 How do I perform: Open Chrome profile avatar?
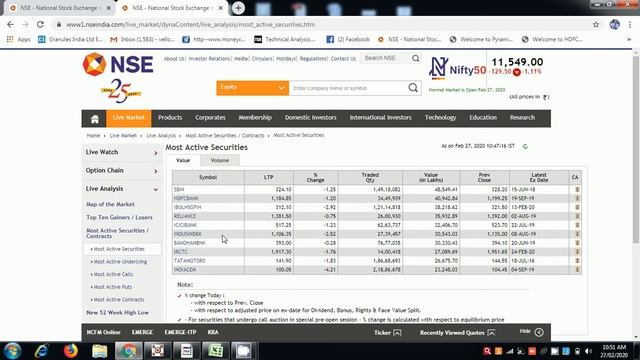pos(615,24)
